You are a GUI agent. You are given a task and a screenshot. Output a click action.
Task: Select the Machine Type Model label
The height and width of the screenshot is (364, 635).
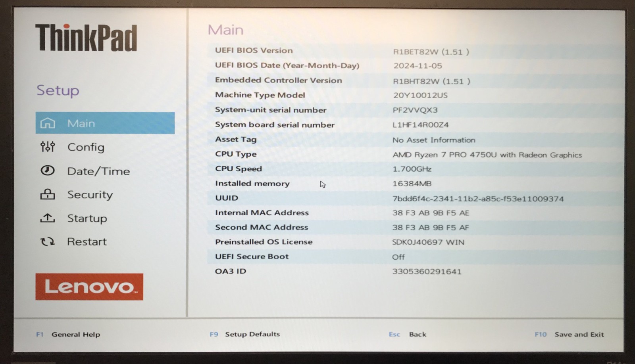click(260, 95)
